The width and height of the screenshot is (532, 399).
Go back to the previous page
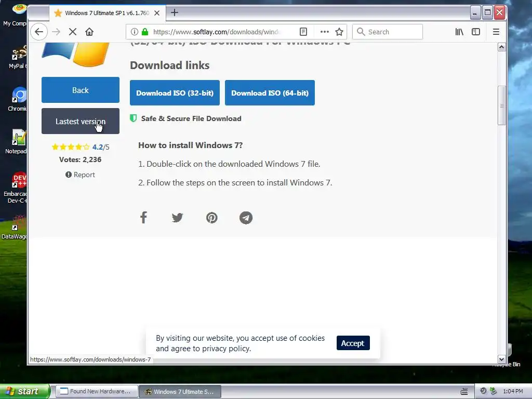click(39, 32)
